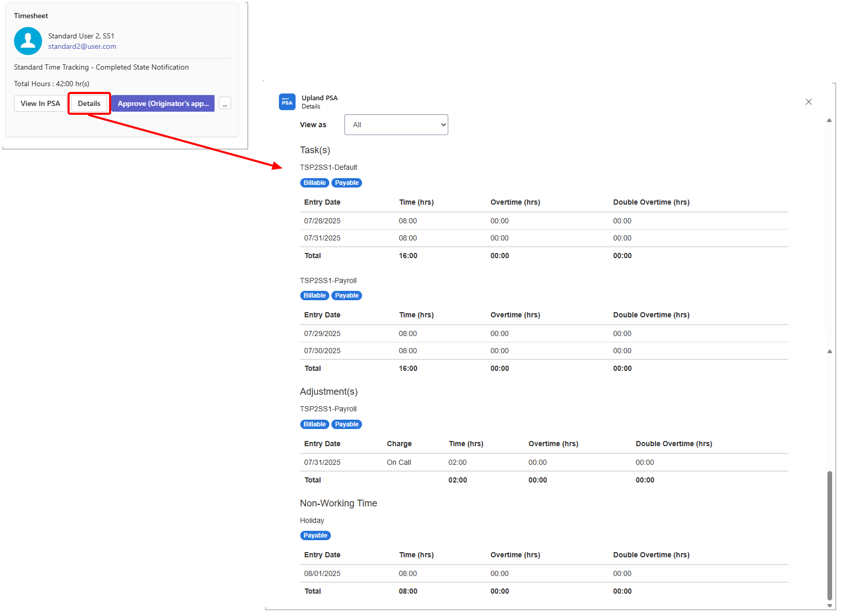Close the Upland PSA details dialog
Viewport: 842px width, 616px height.
[809, 102]
